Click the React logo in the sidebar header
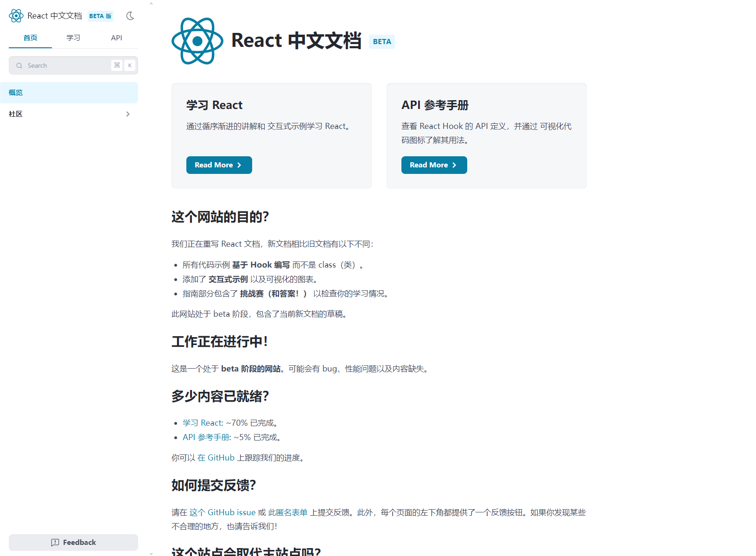 pyautogui.click(x=16, y=16)
